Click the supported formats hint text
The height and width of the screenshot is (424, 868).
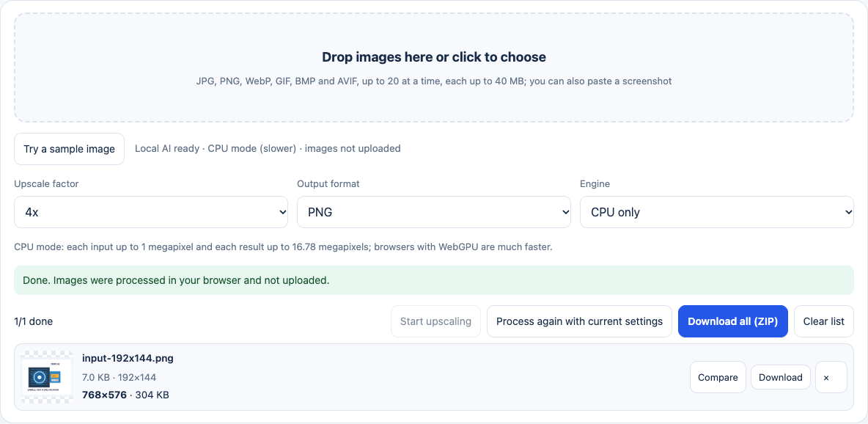434,81
